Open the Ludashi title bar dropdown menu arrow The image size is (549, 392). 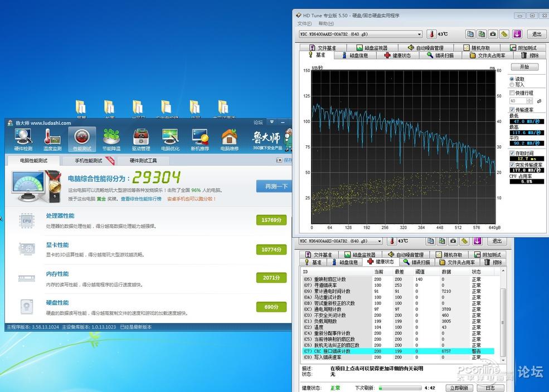(x=271, y=122)
